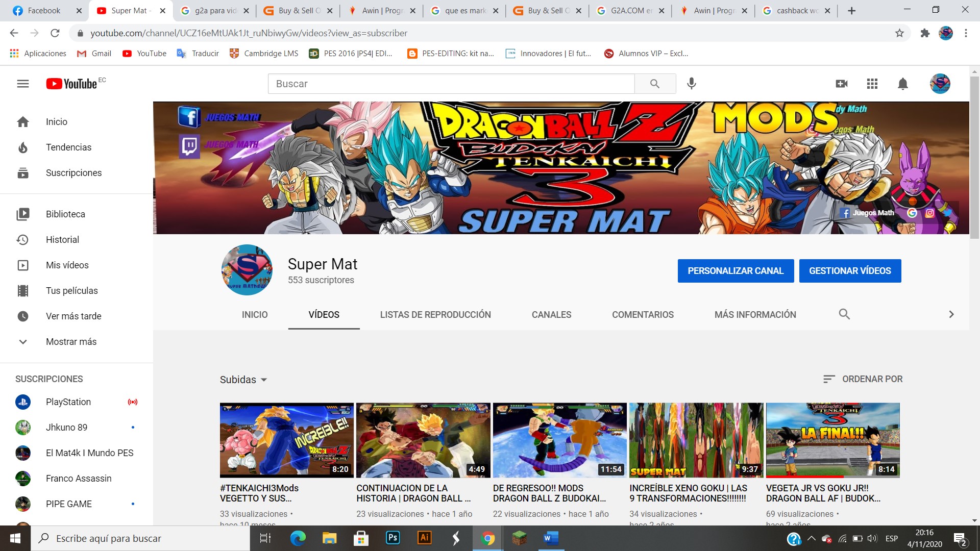Click the search magnifier button

[655, 84]
